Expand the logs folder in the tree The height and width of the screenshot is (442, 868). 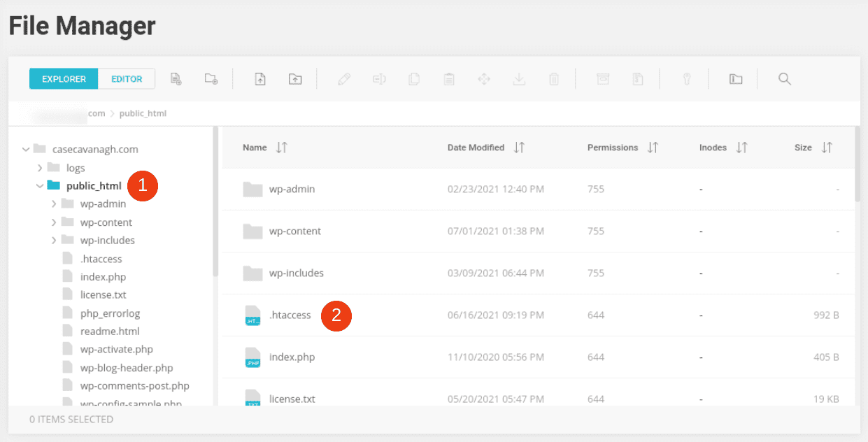pyautogui.click(x=40, y=167)
